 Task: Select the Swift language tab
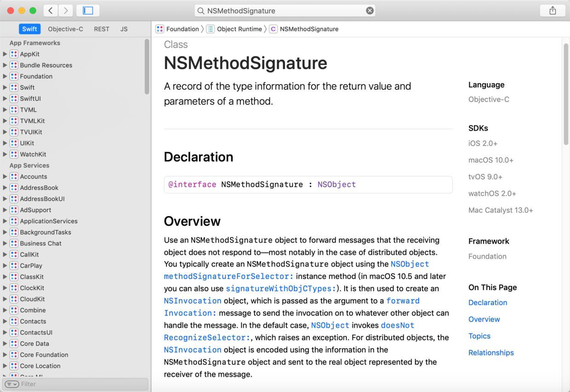coord(29,29)
